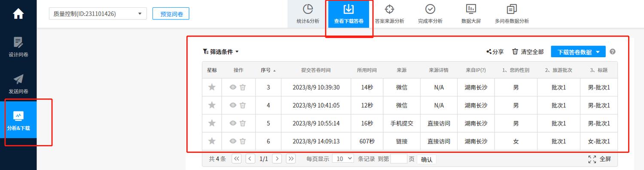Click the 来自IP(?) column header

pyautogui.click(x=476, y=70)
